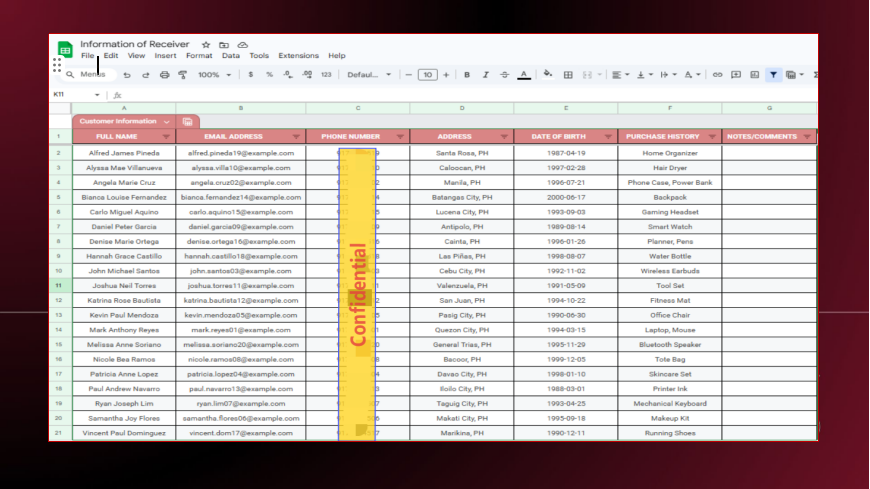The image size is (870, 489).
Task: Open the 123 more formats button
Action: tap(326, 75)
